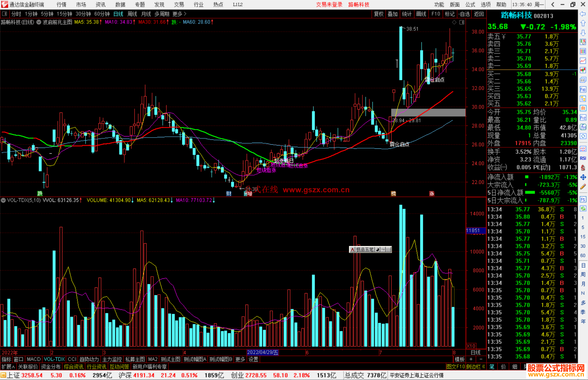Screen dimensions: 588x380
Task: Click the diamond icon at chart top-right
Action: [x=454, y=22]
